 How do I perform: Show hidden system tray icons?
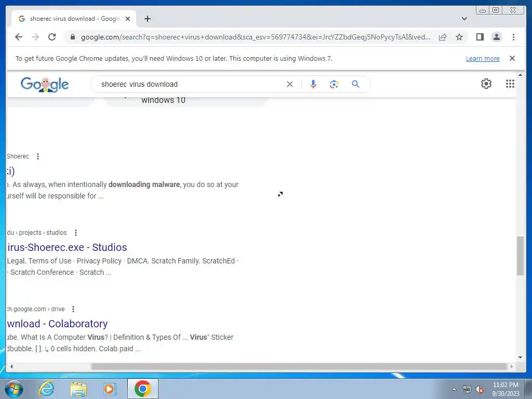click(454, 389)
